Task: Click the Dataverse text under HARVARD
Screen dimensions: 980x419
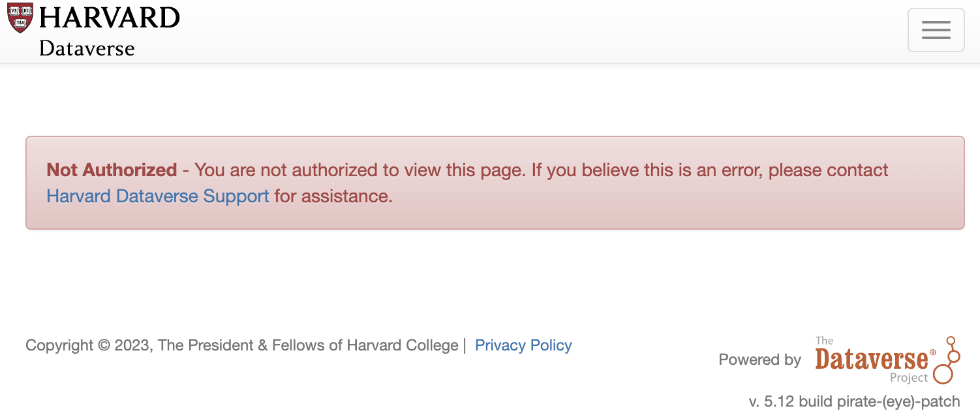Action: click(x=87, y=48)
